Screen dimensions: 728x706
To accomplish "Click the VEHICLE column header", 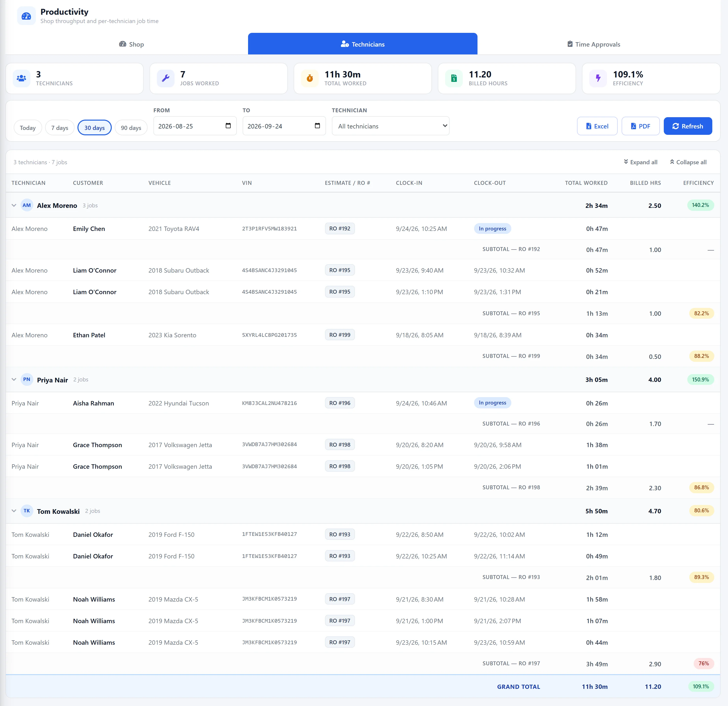I will click(x=160, y=183).
